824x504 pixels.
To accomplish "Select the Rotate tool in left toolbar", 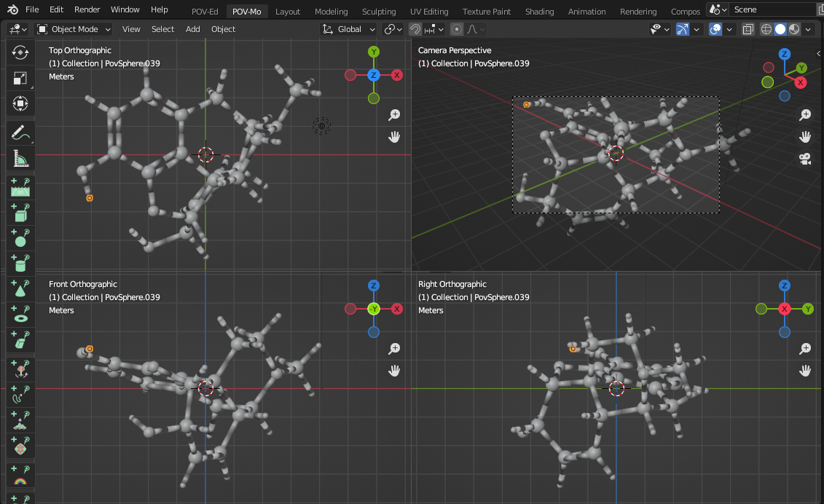I will (x=20, y=52).
